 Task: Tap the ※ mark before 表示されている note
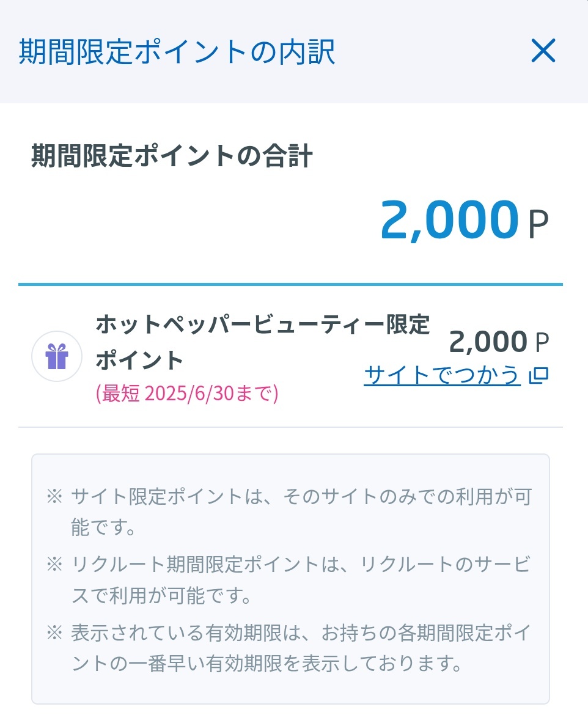pos(54,633)
